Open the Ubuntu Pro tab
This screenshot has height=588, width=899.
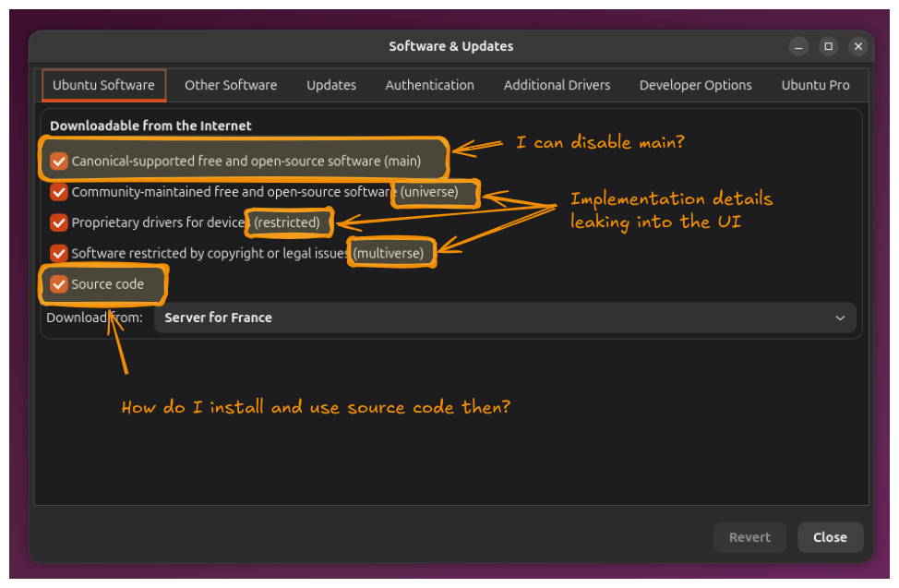click(815, 85)
